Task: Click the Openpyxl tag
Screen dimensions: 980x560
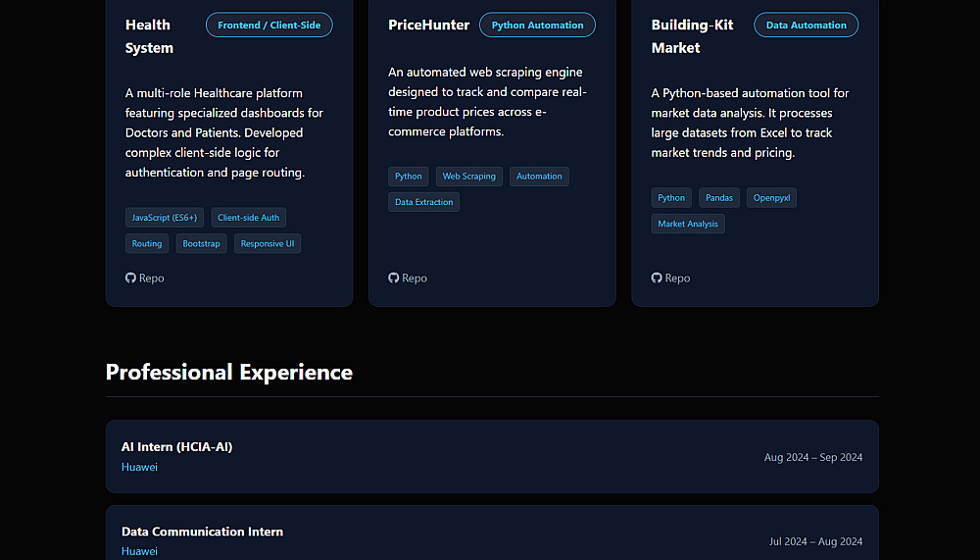Action: 771,198
